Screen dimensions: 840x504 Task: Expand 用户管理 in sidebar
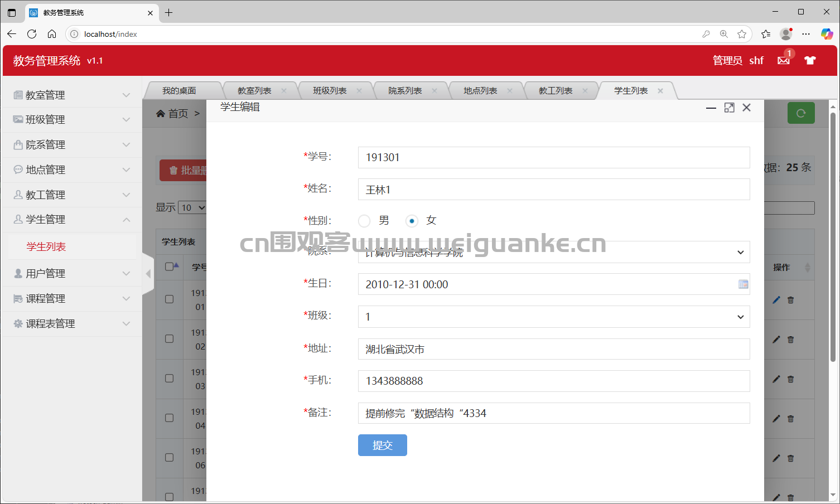click(72, 273)
